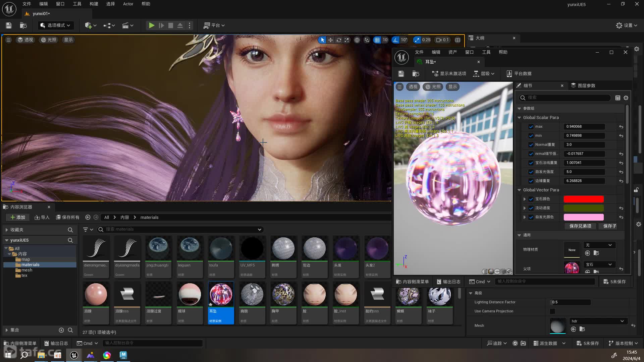Save the current level with the floppy disk icon
The width and height of the screenshot is (644, 362).
coord(9,25)
